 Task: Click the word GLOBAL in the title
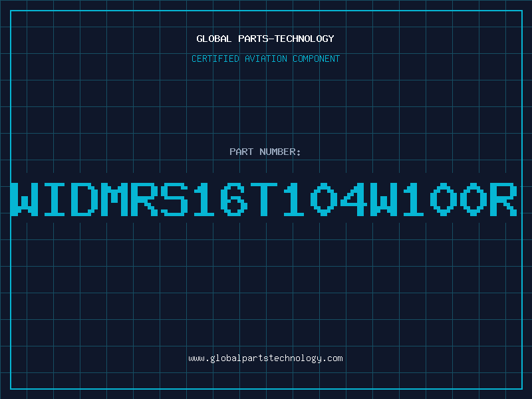214,39
